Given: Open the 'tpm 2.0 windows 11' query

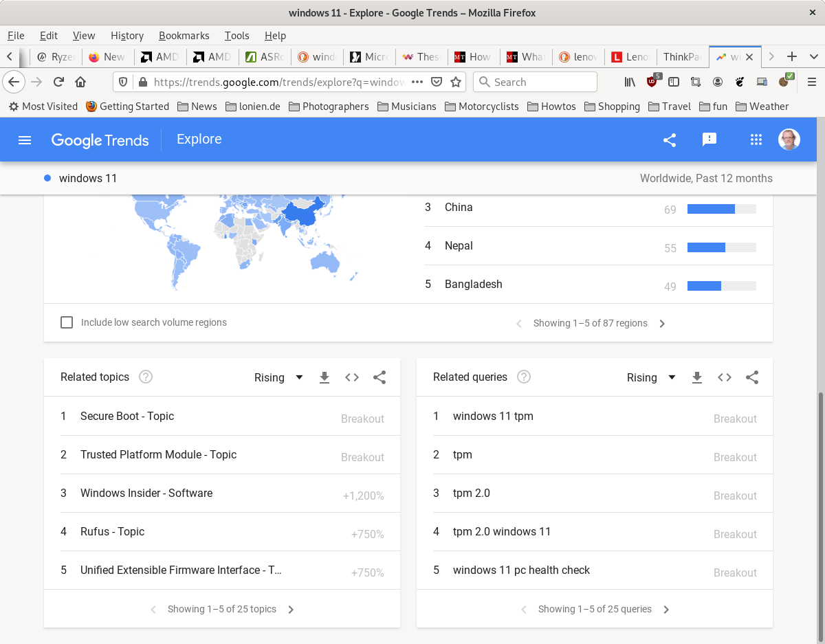Looking at the screenshot, I should click(x=502, y=531).
